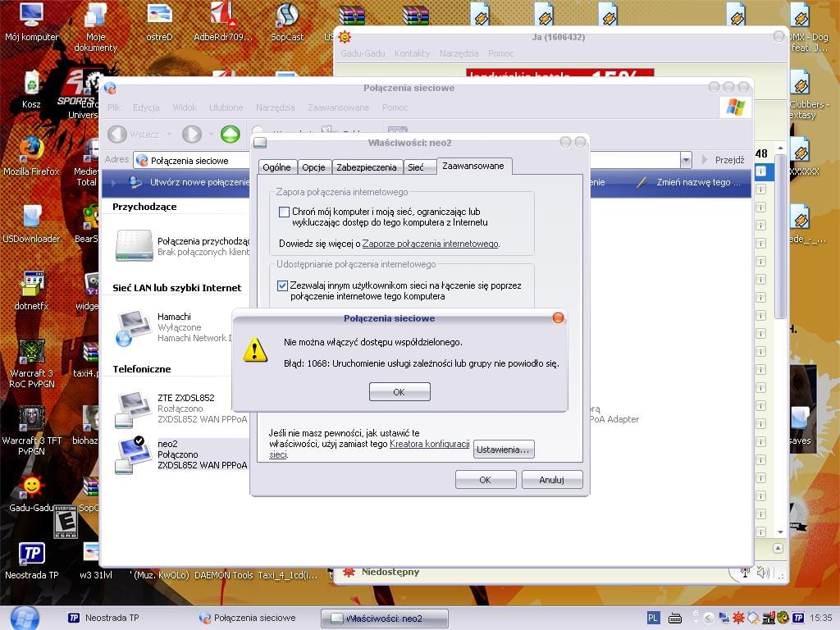The image size is (840, 630).
Task: Click the forward arrow toolbar icon
Action: pos(192,134)
